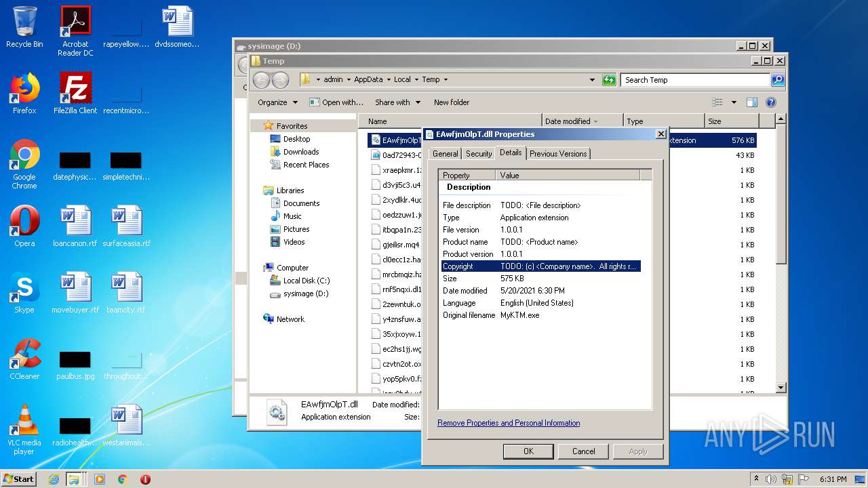Select the loancanon.rtf desktop file

click(75, 226)
